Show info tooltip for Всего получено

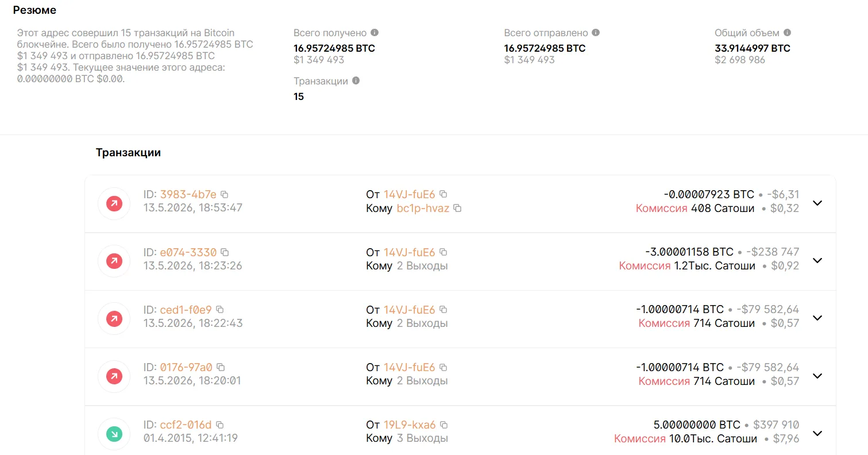click(375, 33)
